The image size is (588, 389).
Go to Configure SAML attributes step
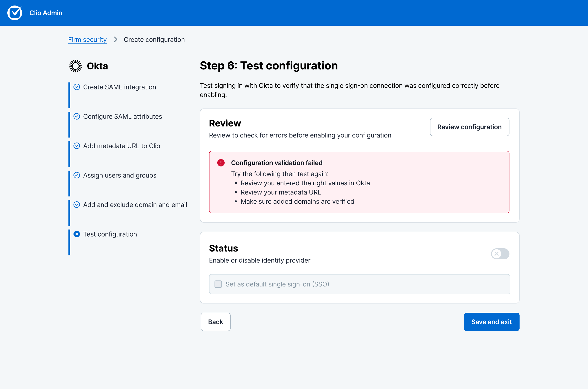[x=123, y=116]
